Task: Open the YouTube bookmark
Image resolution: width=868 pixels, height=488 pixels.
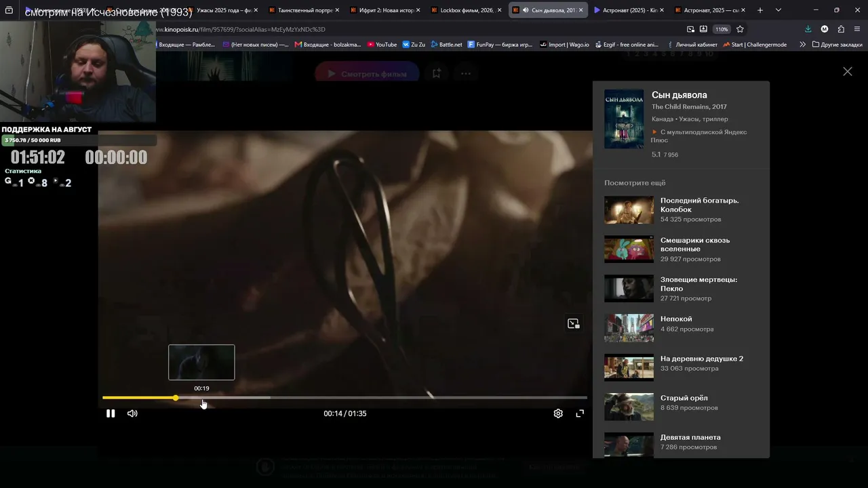Action: pyautogui.click(x=382, y=45)
